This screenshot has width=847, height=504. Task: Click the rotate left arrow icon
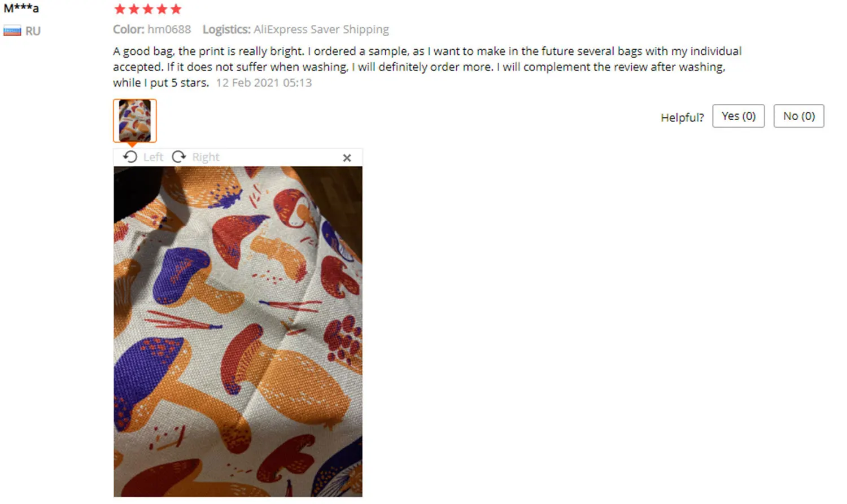coord(130,157)
